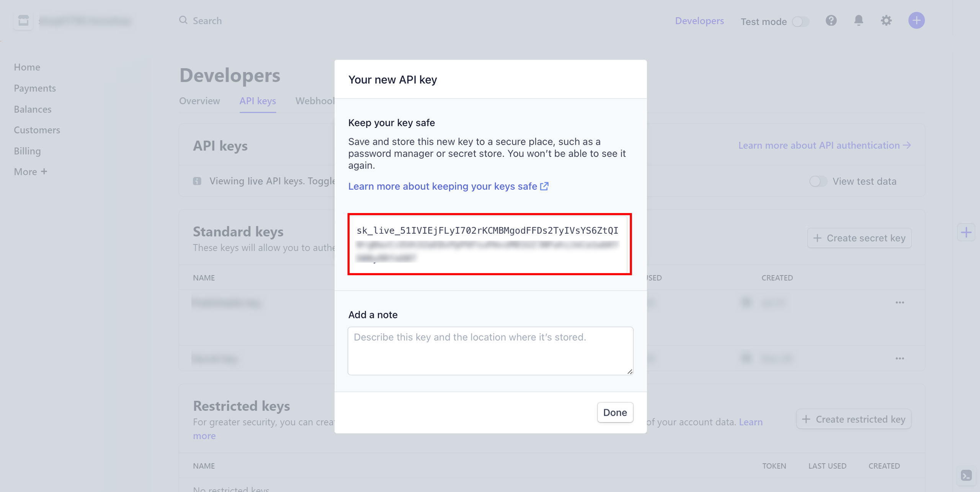
Task: Open Payments in sidebar
Action: click(x=35, y=88)
